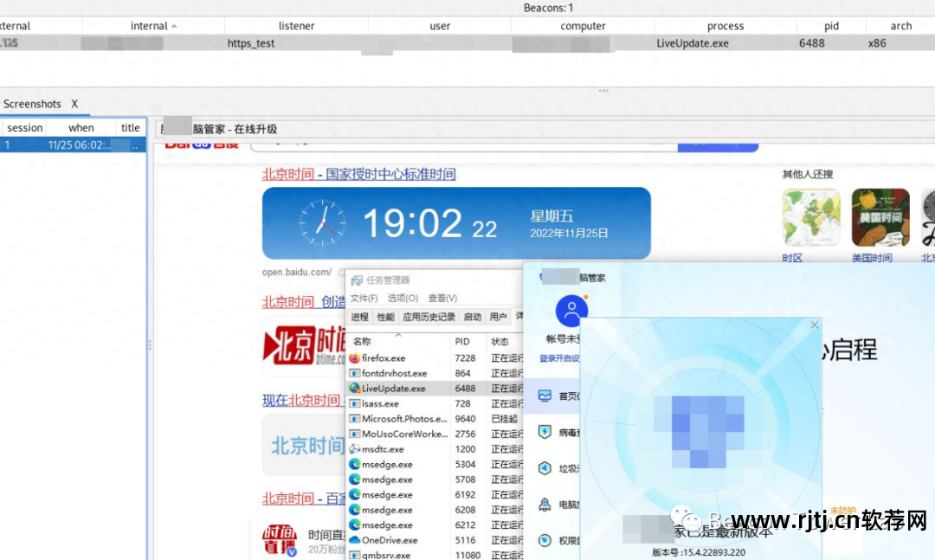
Task: Switch to the 启动 tab in Task Manager
Action: (473, 317)
